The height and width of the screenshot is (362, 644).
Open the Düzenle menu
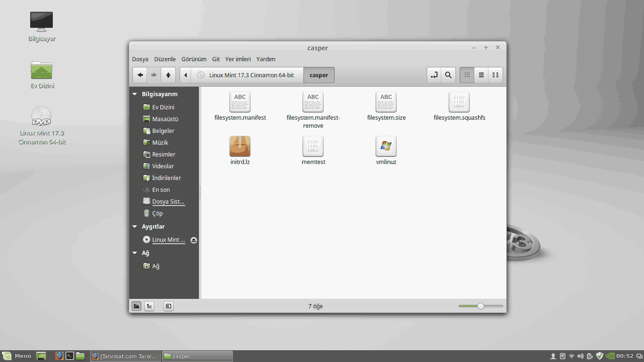(165, 59)
